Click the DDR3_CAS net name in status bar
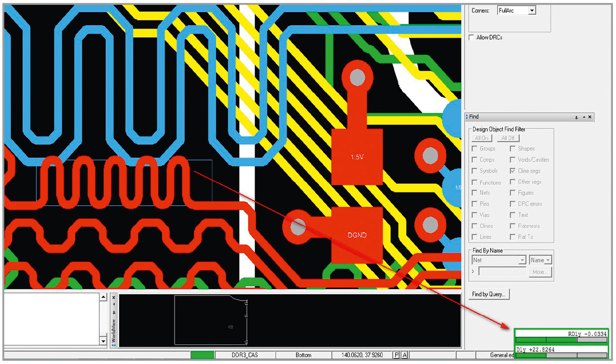The height and width of the screenshot is (364, 616). pyautogui.click(x=245, y=355)
